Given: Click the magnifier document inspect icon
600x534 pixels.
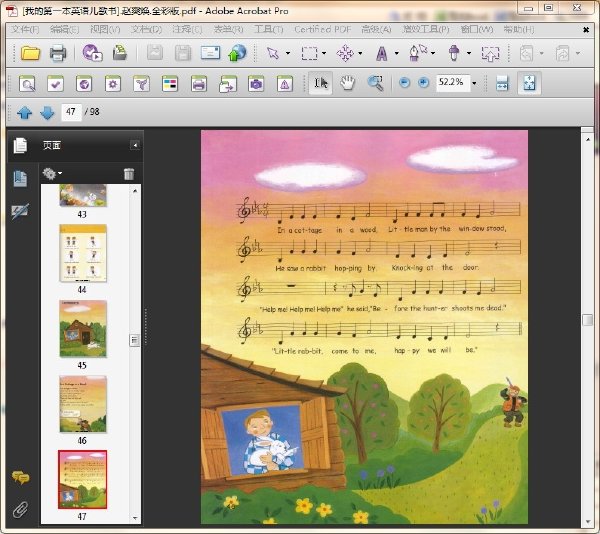Looking at the screenshot, I should click(27, 83).
